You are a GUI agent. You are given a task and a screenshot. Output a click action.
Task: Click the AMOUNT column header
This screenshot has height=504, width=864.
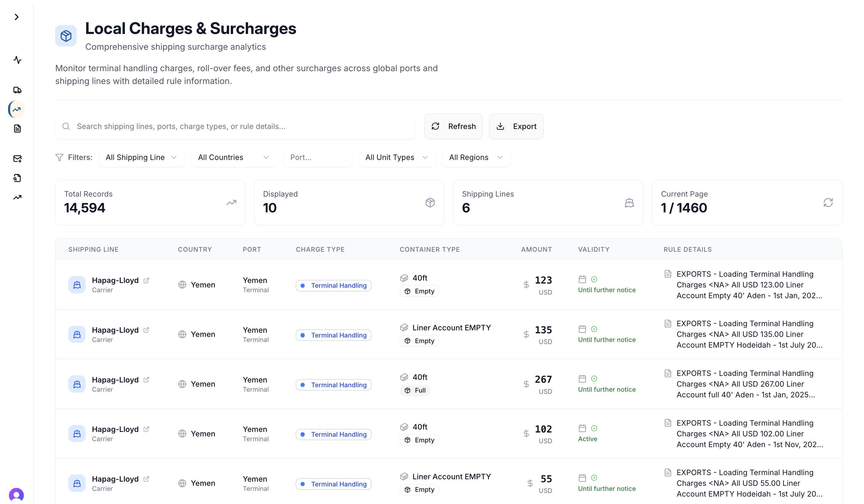click(x=537, y=249)
